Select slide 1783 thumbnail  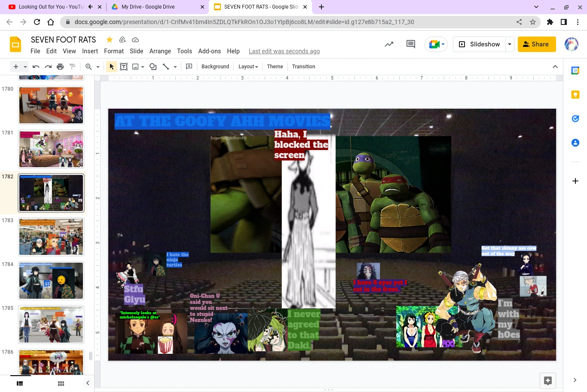coord(51,236)
